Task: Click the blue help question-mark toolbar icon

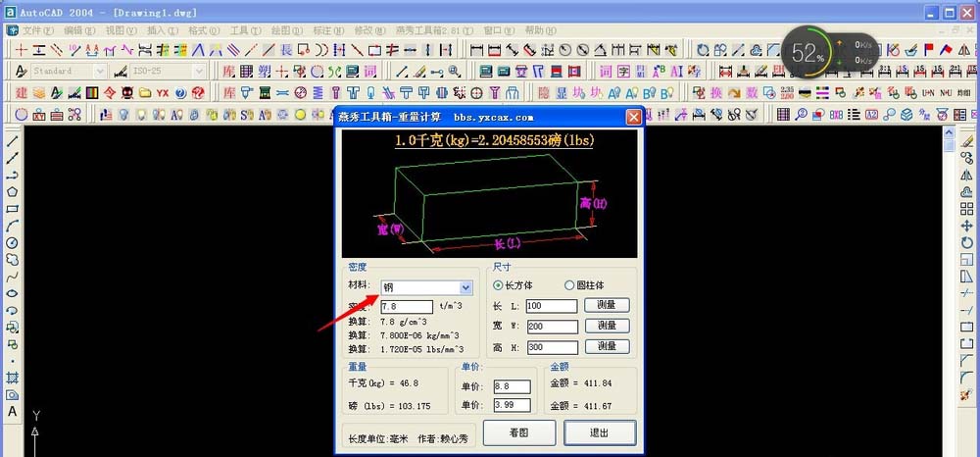Action: tap(180, 92)
